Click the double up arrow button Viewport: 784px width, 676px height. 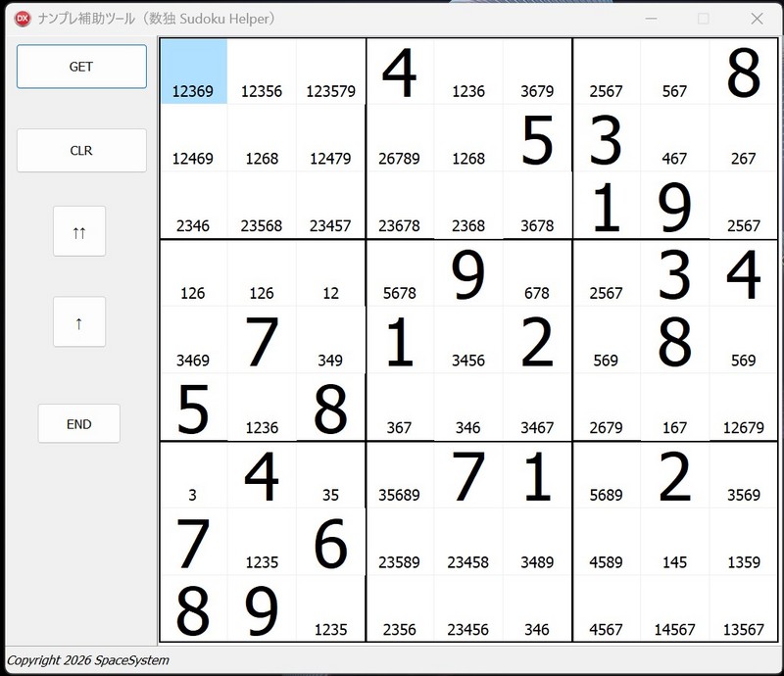coord(78,231)
